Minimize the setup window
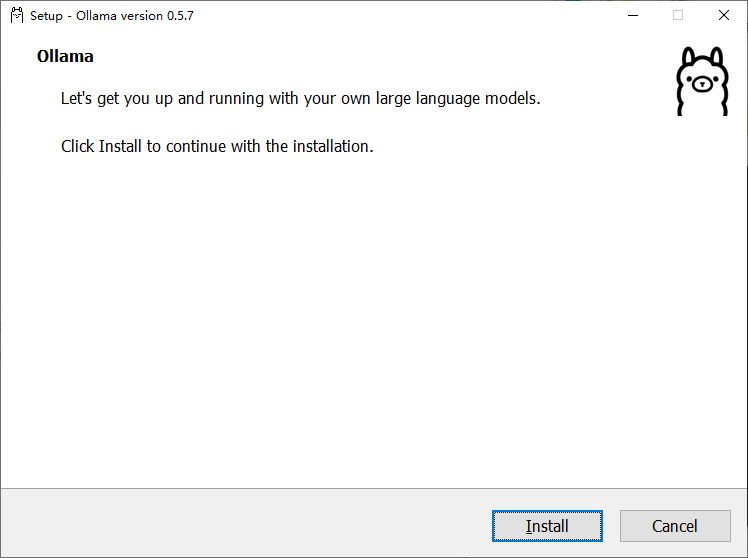The image size is (748, 558). [631, 15]
